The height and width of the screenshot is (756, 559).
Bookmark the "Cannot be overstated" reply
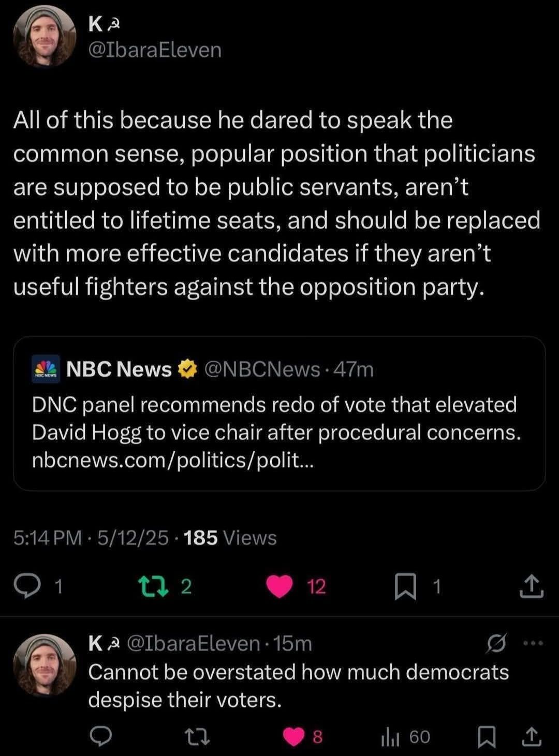click(486, 736)
